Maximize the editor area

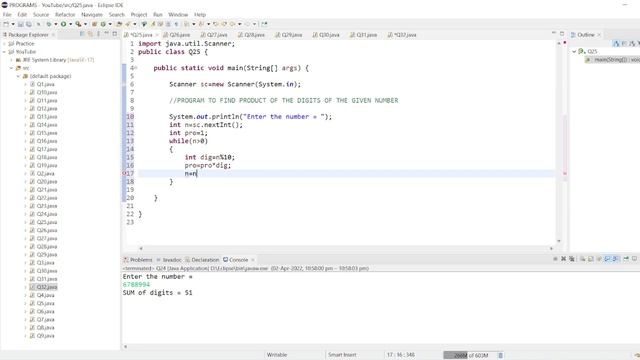tap(562, 33)
